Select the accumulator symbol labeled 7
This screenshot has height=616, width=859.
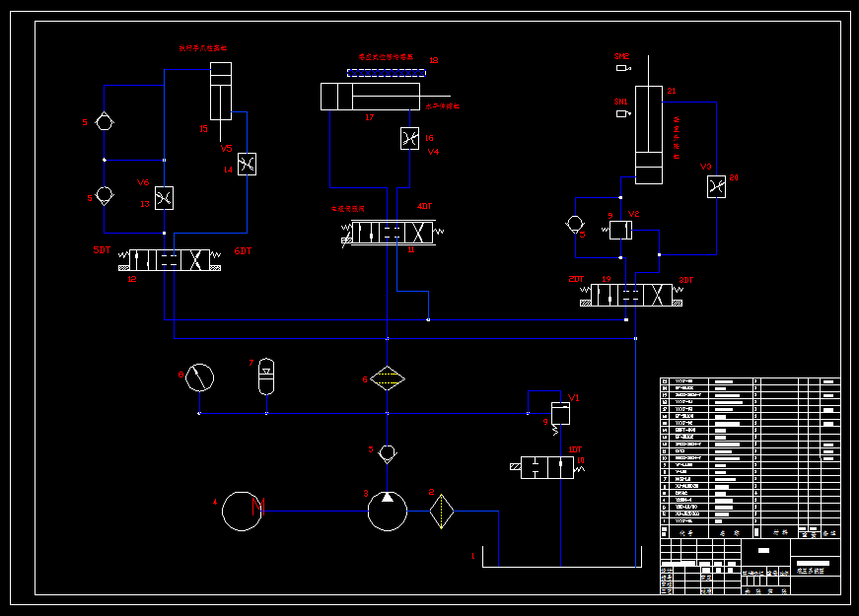click(x=266, y=376)
